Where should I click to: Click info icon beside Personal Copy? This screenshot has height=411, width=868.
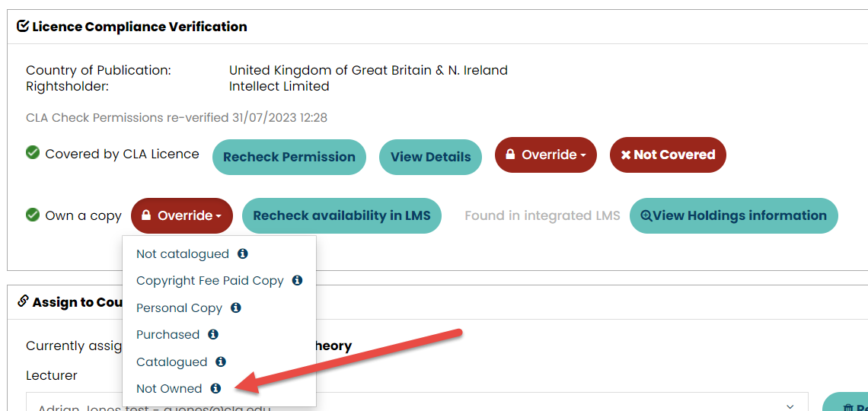point(236,307)
